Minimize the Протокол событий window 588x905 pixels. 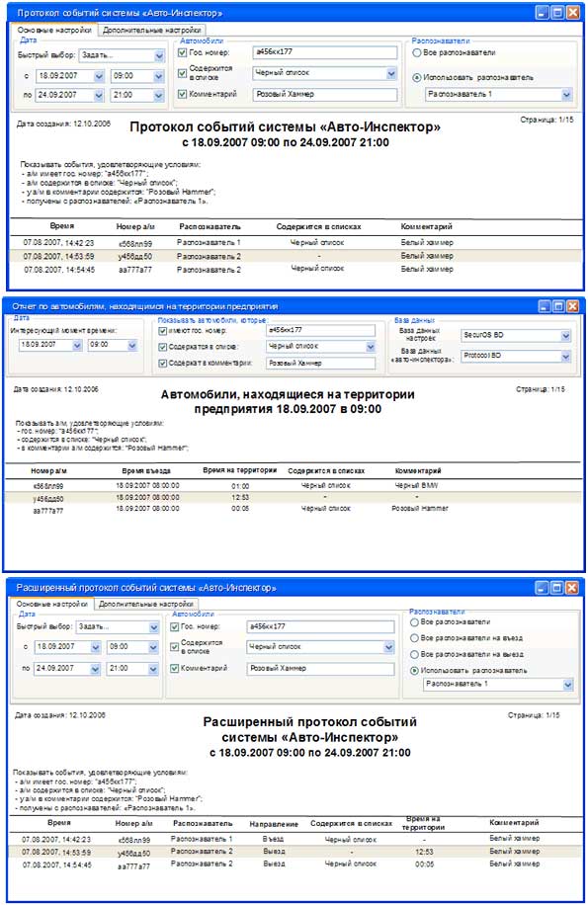543,13
